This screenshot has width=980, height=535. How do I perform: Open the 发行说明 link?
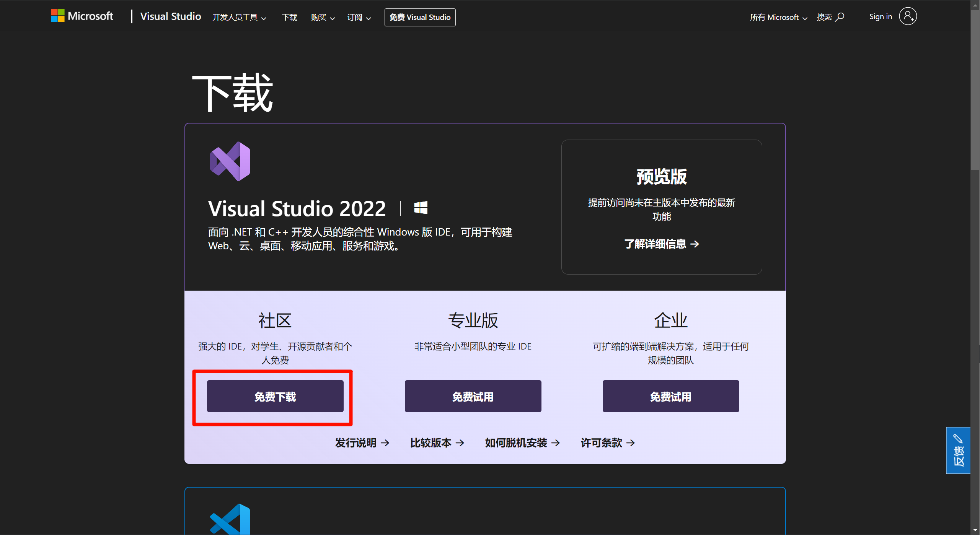pos(362,443)
